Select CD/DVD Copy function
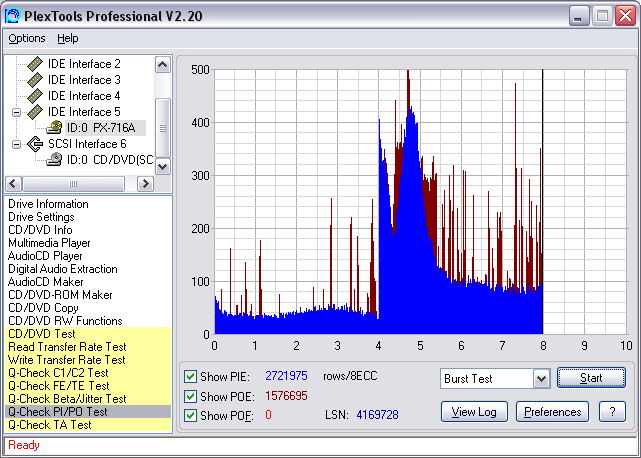The image size is (641, 458). click(43, 308)
